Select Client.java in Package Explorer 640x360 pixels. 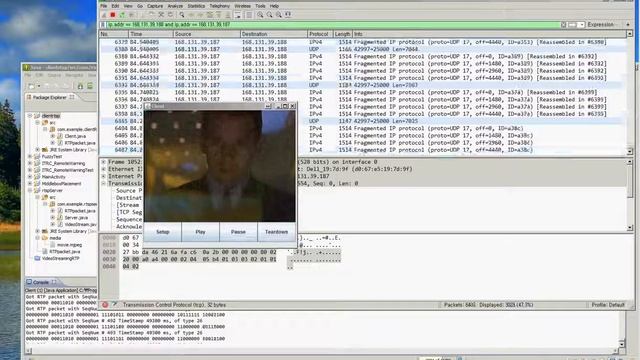pos(75,136)
